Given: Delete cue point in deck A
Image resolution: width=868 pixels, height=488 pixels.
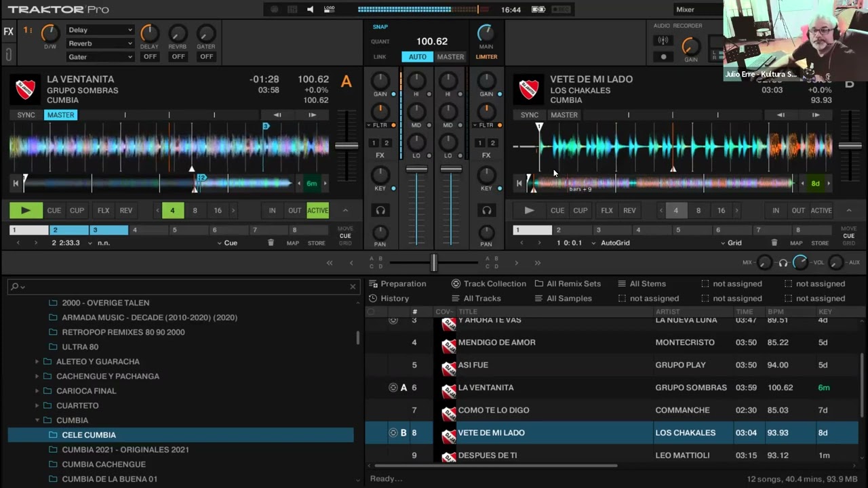Looking at the screenshot, I should coord(271,243).
